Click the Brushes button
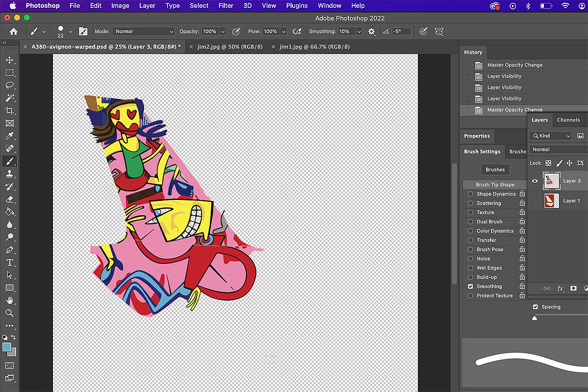This screenshot has width=588, height=392. pos(495,170)
